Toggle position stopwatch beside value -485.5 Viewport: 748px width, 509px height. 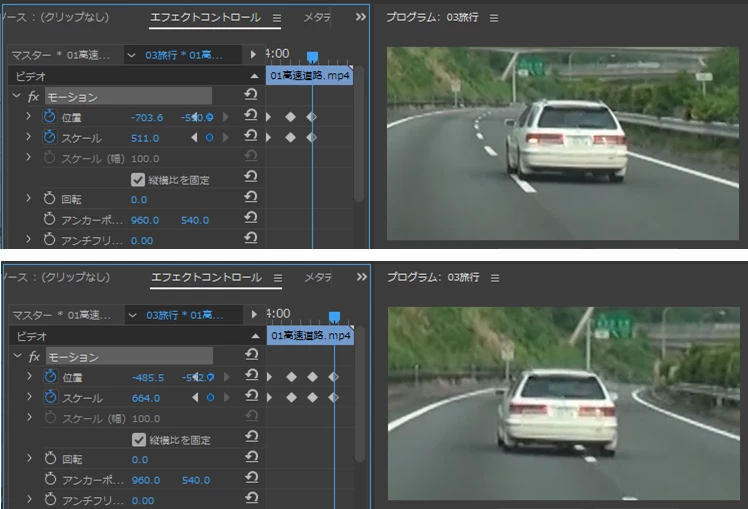point(51,376)
